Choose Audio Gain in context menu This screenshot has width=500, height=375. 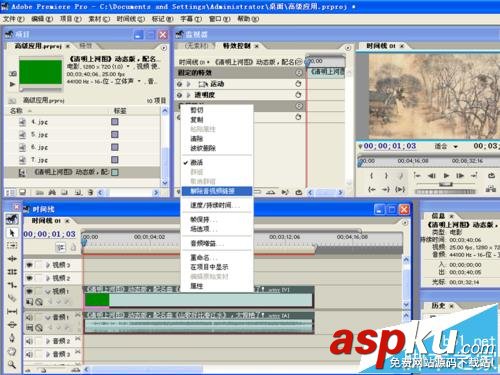click(x=217, y=243)
